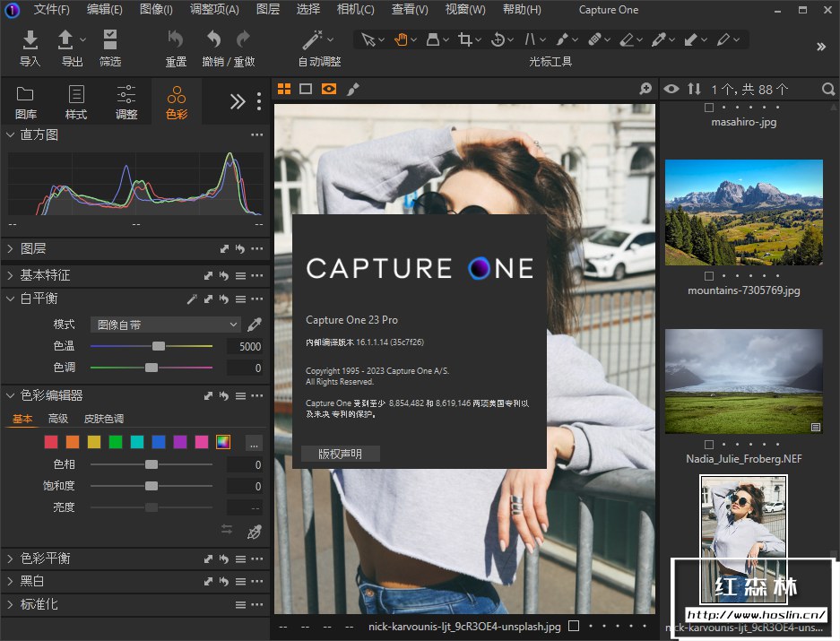This screenshot has height=641, width=840.
Task: Click the Reset (重置) icon
Action: click(176, 39)
